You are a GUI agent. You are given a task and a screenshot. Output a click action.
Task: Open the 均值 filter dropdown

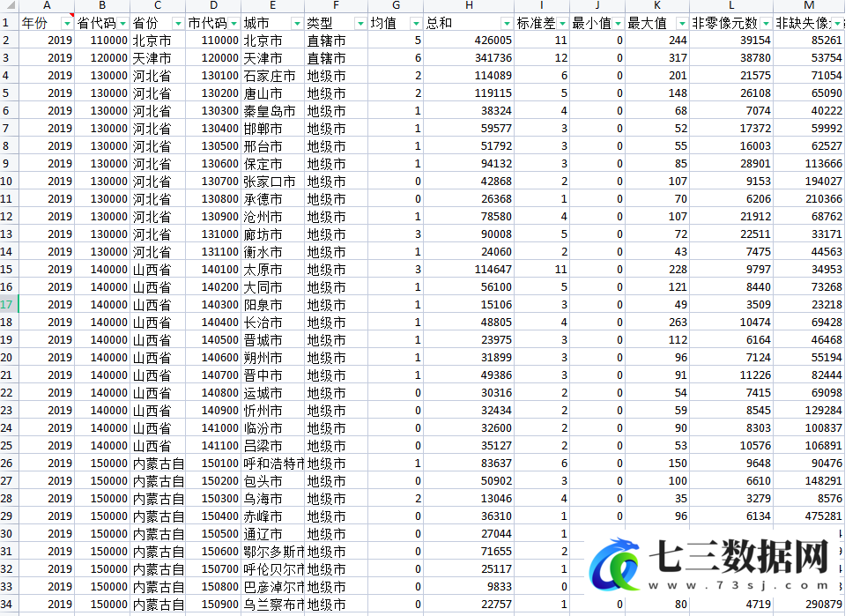click(x=416, y=24)
